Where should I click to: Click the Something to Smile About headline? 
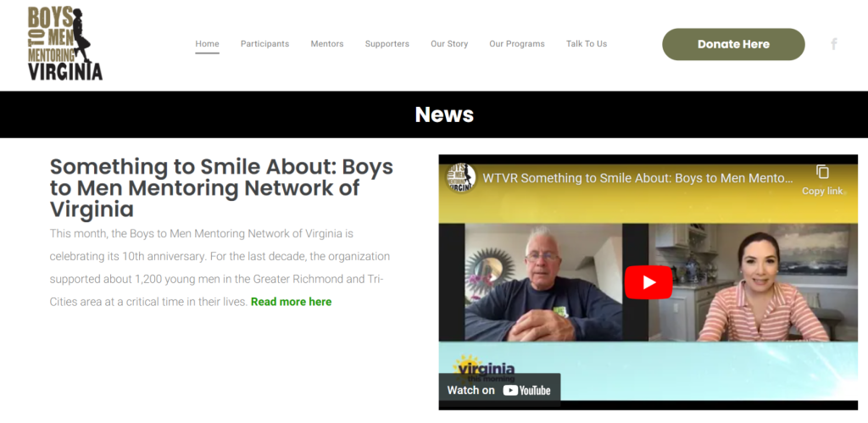pos(221,188)
